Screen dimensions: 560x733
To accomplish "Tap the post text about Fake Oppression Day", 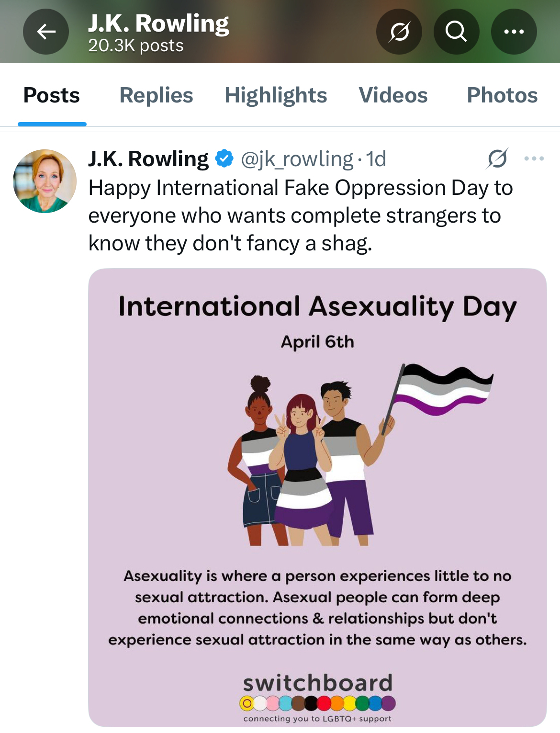I will 302,215.
